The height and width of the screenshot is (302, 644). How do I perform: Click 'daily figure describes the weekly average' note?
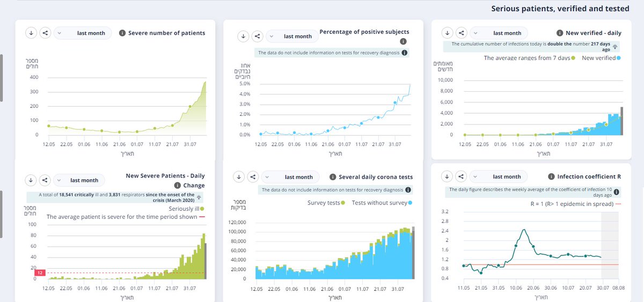530,191
